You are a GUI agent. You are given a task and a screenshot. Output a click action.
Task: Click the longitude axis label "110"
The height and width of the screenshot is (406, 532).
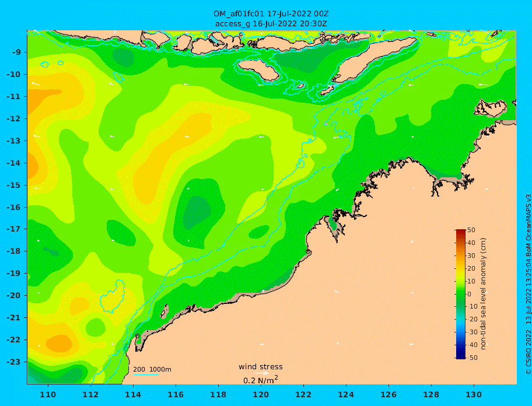48,394
